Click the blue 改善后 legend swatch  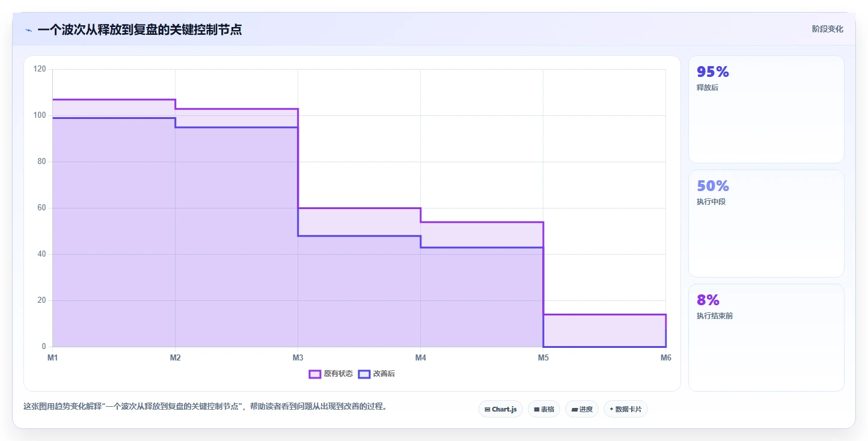coord(364,374)
